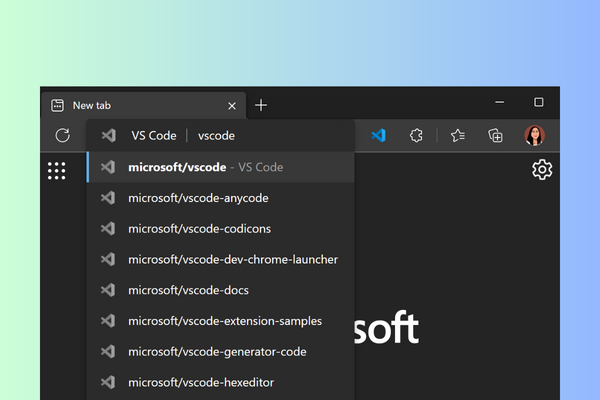This screenshot has width=600, height=400.
Task: Click the VS Code icon in the address bar
Action: 109,136
